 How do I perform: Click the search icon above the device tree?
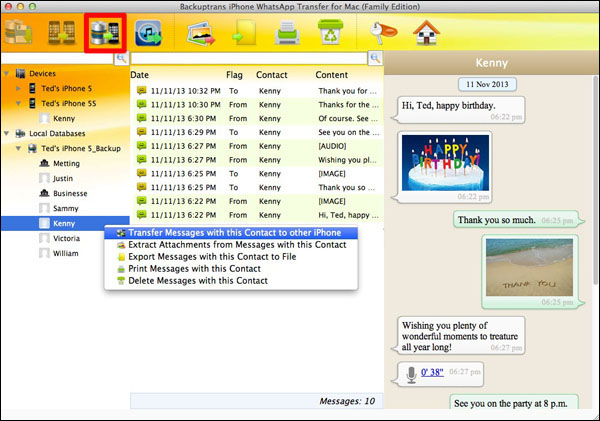point(121,58)
